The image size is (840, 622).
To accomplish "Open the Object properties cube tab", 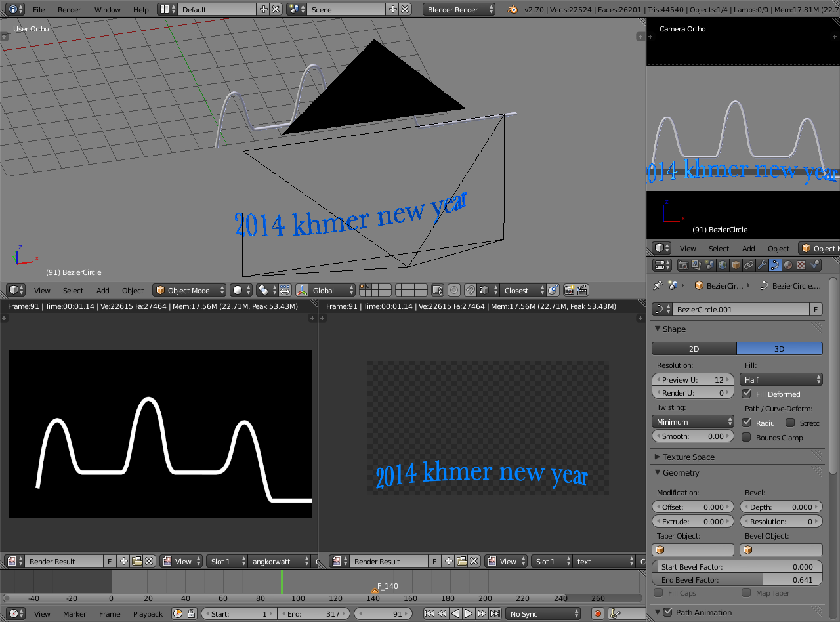I will click(x=736, y=265).
